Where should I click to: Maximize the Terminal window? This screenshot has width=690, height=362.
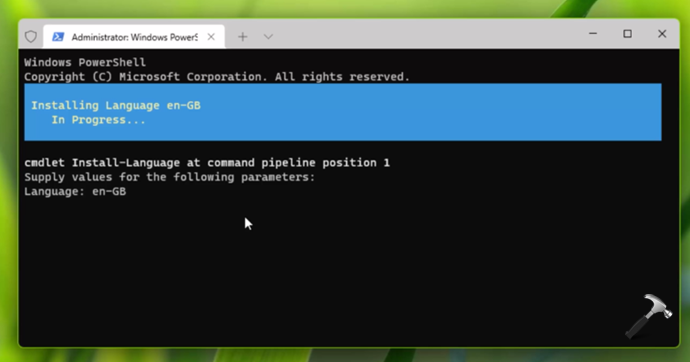[x=628, y=34]
